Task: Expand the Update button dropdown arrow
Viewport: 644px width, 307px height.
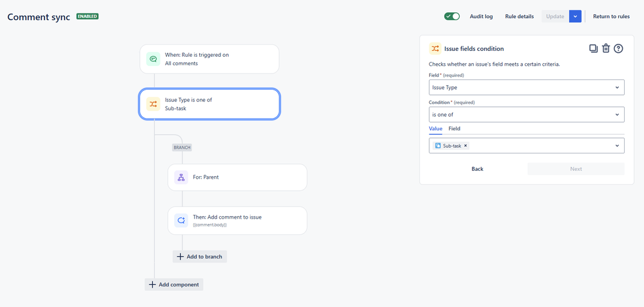Action: 575,16
